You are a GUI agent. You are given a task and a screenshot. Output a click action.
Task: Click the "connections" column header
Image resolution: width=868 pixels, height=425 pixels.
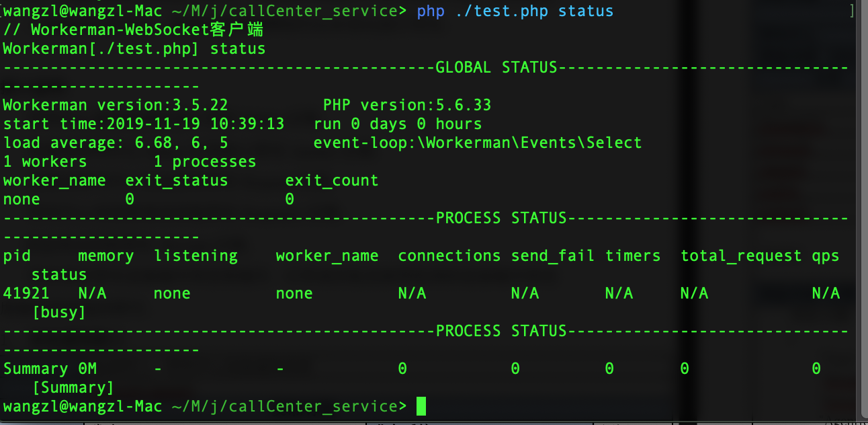coord(449,256)
